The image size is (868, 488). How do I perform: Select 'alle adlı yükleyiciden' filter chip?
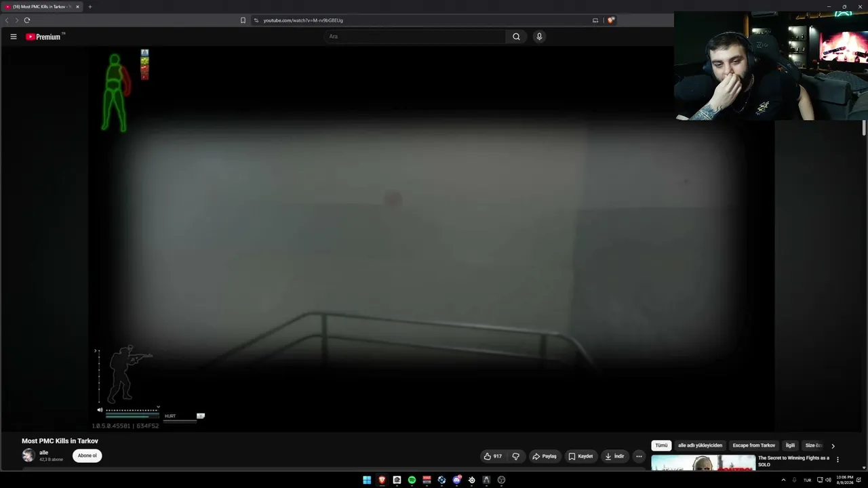pos(700,445)
